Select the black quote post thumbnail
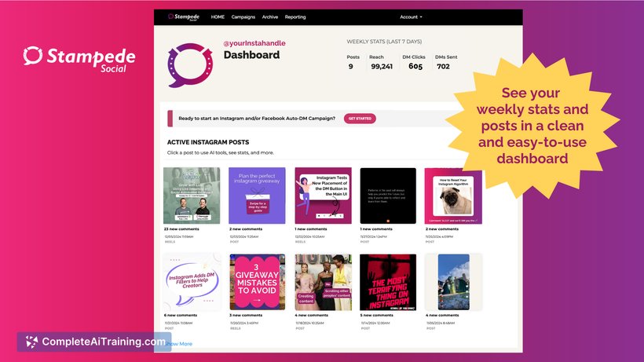This screenshot has width=644, height=362. click(x=388, y=196)
